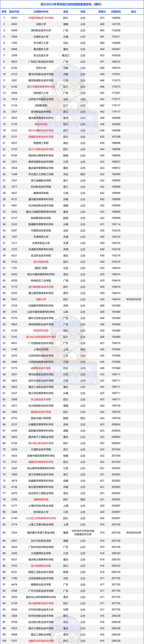Select 四川铁道职业学院
Screen dimensions: 144x644
(x=41, y=566)
